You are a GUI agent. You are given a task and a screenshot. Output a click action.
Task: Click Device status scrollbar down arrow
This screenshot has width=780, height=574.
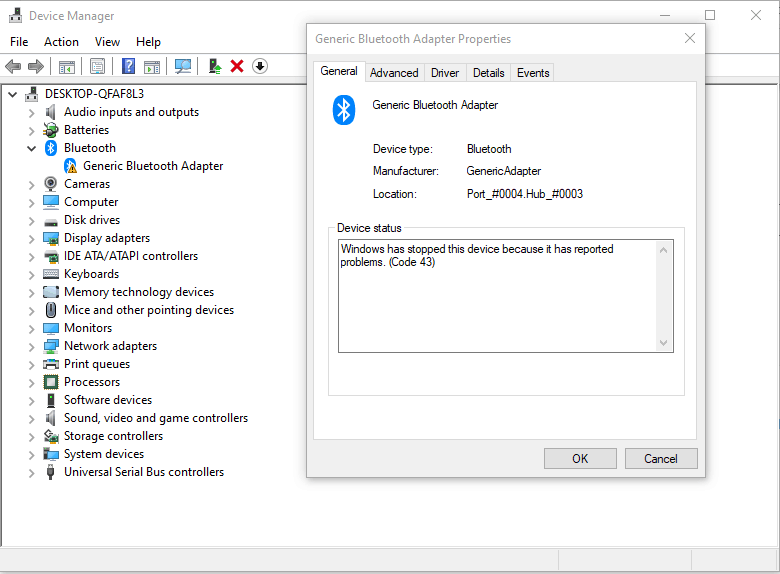click(x=663, y=343)
